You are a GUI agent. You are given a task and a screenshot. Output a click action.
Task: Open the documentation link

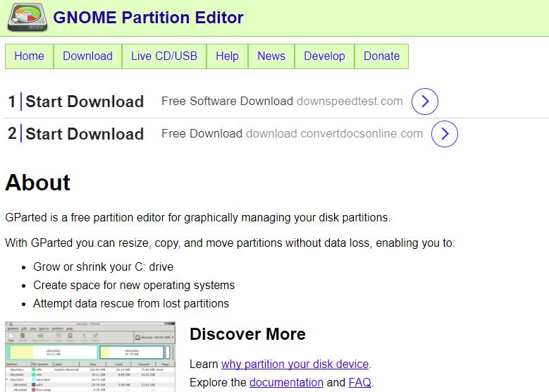click(286, 382)
